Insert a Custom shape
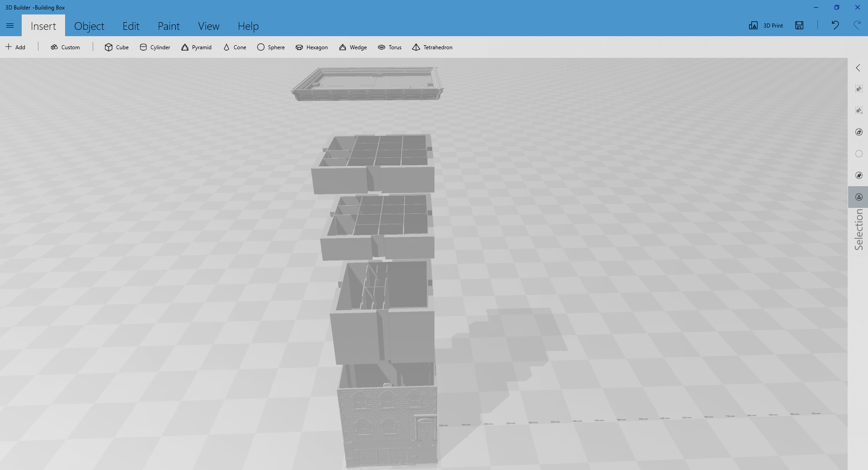Viewport: 868px width, 470px height. pyautogui.click(x=66, y=47)
